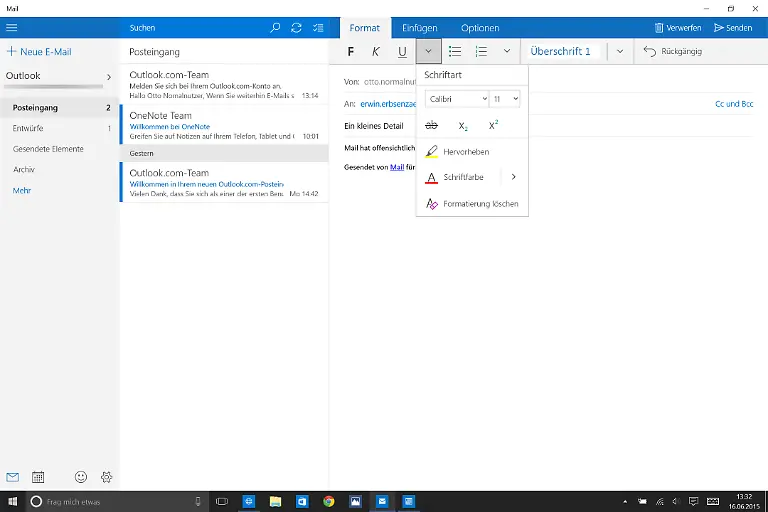Open the Calibri font dropdown
The width and height of the screenshot is (768, 512).
tap(456, 98)
